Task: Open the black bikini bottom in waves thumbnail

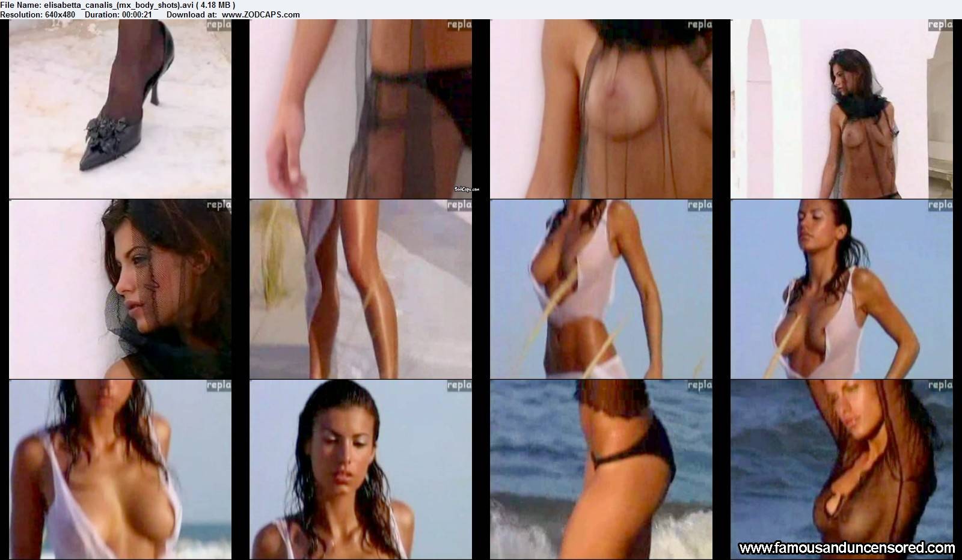Action: point(601,469)
